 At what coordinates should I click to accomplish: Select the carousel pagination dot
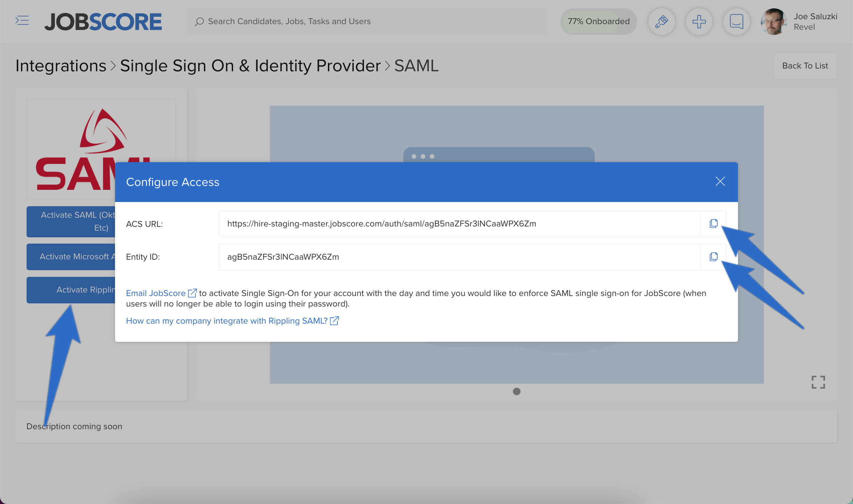[x=516, y=391]
